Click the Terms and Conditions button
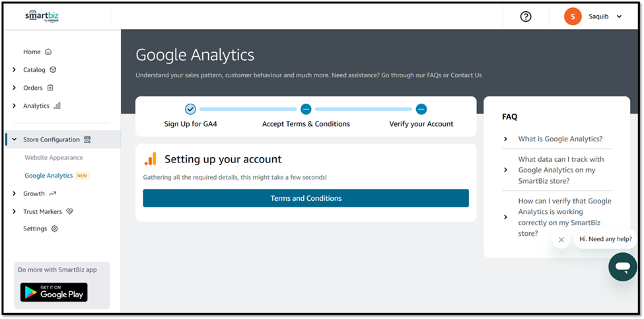This screenshot has width=644, height=319. [306, 198]
